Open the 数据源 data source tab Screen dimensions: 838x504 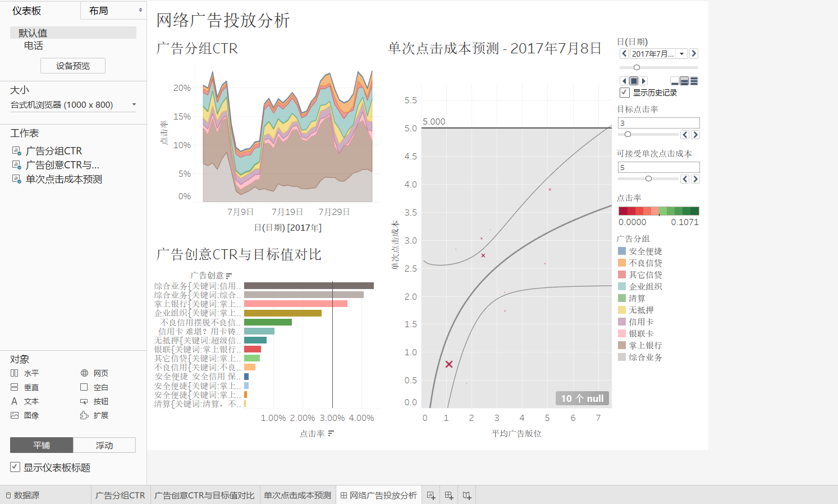pyautogui.click(x=22, y=495)
